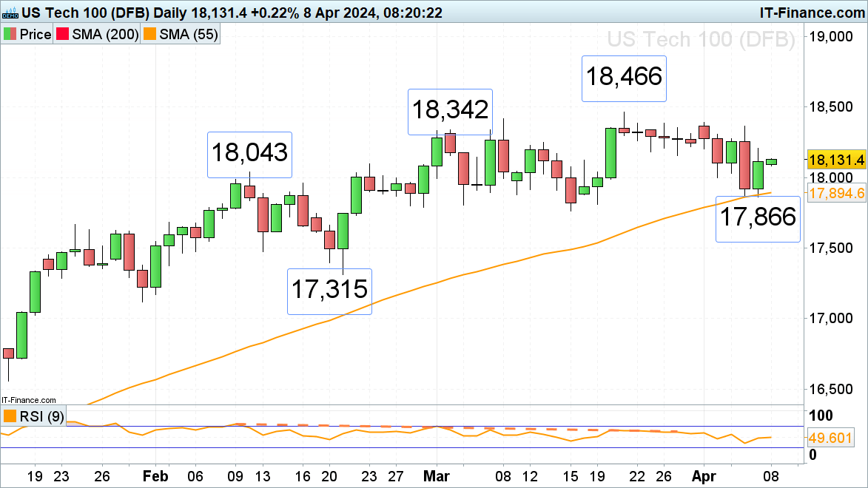Screen dimensions: 868x488
Task: Click the 18,500 price axis label
Action: pos(831,106)
